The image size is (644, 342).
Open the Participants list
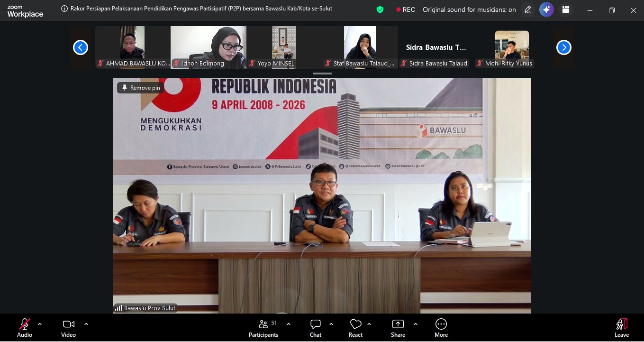pos(263,328)
